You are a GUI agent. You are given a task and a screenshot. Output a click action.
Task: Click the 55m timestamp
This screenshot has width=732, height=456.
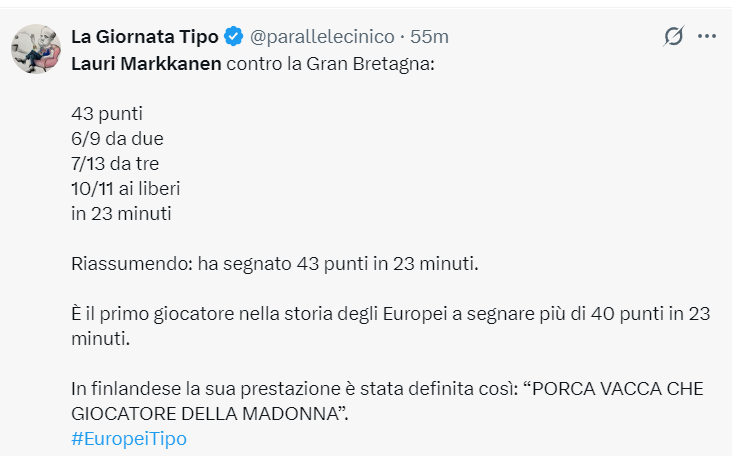pos(430,37)
